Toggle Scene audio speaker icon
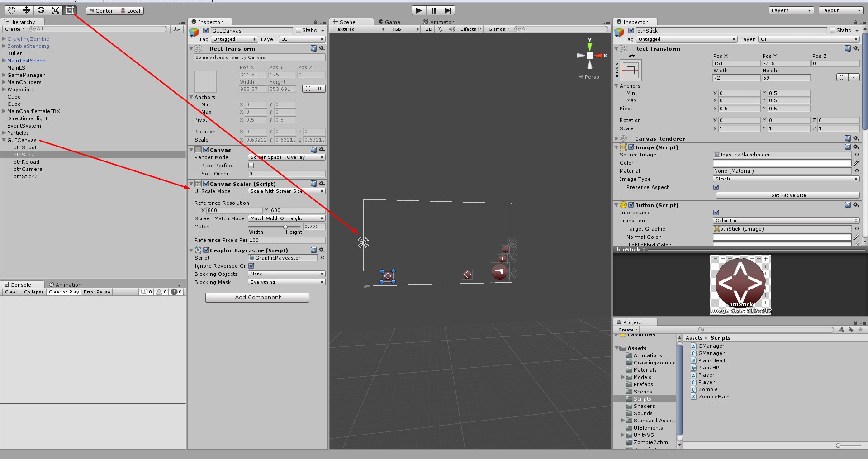The height and width of the screenshot is (459, 868). point(451,29)
